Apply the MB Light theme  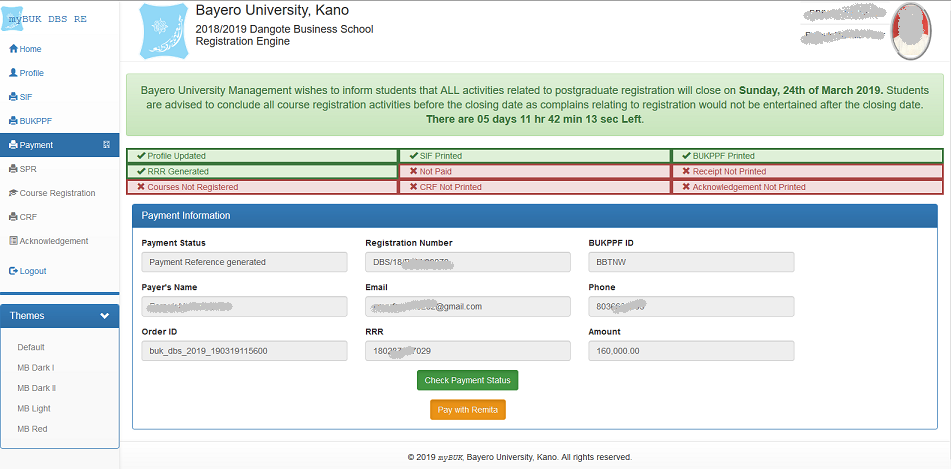click(34, 409)
